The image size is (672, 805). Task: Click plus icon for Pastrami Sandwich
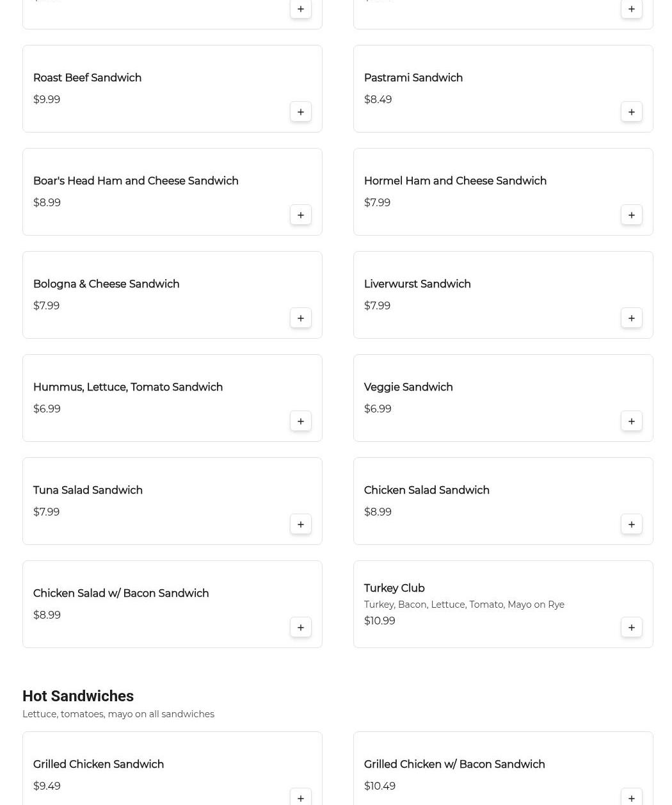click(x=631, y=112)
